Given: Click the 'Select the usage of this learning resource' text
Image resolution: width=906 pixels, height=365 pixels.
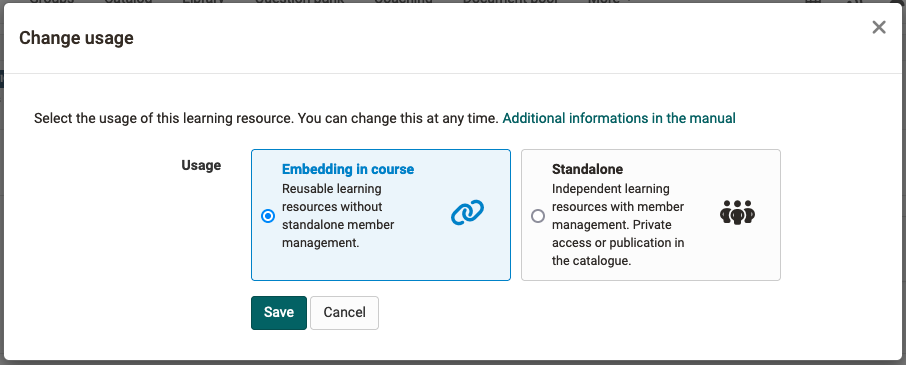Looking at the screenshot, I should click(x=165, y=118).
